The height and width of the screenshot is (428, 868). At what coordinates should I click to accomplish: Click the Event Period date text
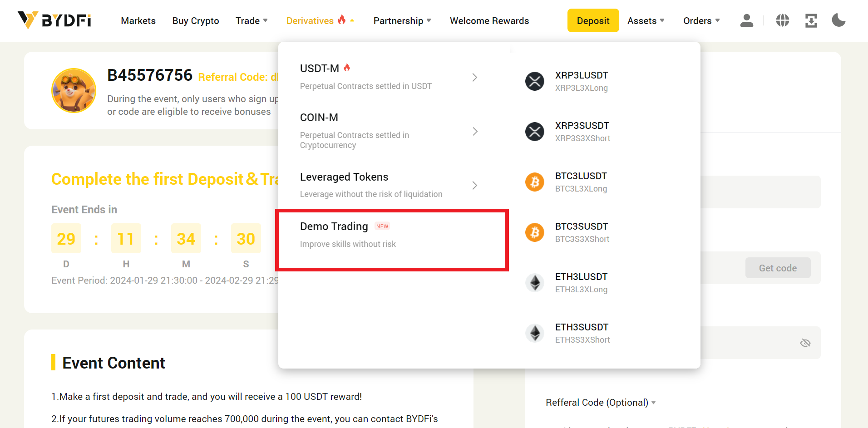coord(165,280)
